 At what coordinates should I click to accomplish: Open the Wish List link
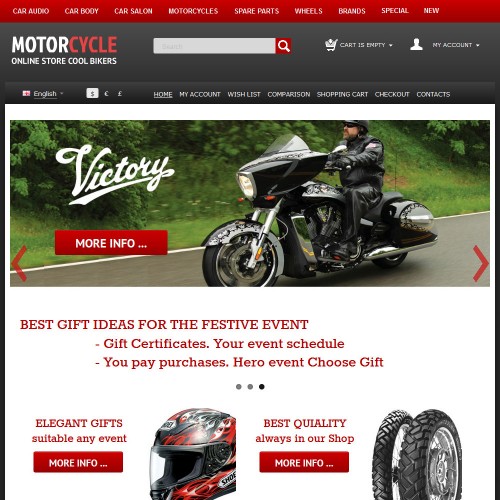pos(244,94)
